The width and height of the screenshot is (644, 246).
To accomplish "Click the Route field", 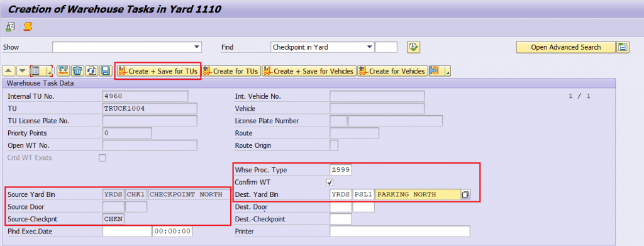I will [x=354, y=133].
